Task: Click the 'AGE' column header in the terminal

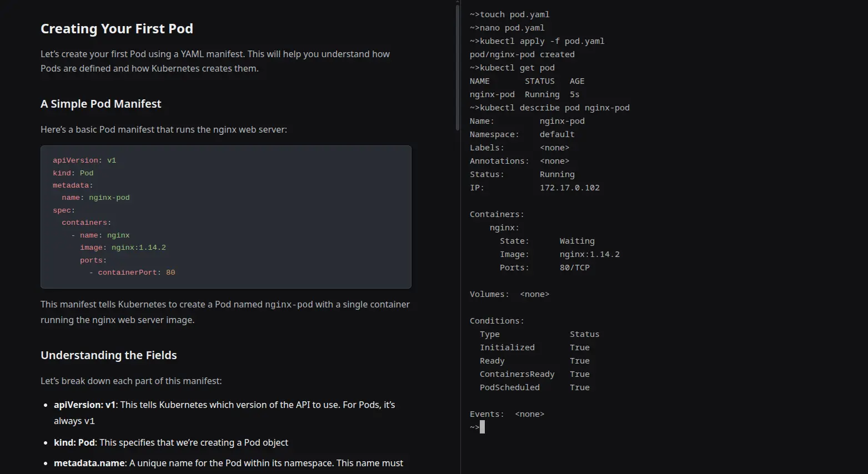Action: [577, 81]
